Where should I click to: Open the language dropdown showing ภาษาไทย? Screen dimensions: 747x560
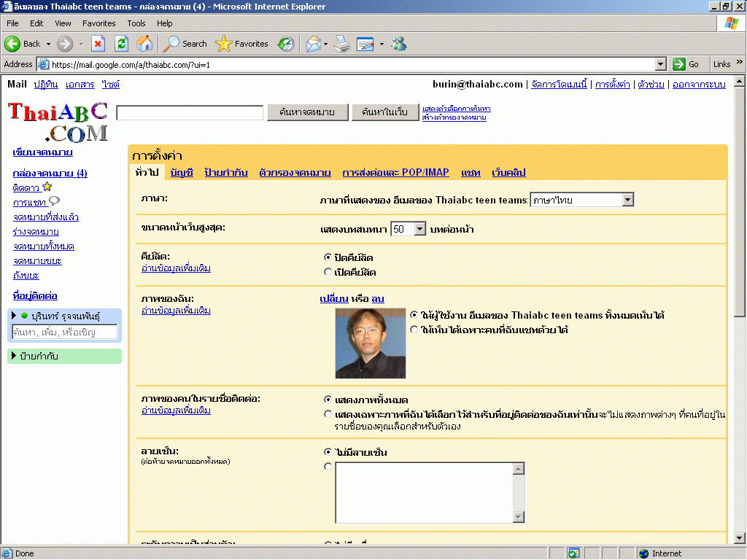[x=581, y=200]
